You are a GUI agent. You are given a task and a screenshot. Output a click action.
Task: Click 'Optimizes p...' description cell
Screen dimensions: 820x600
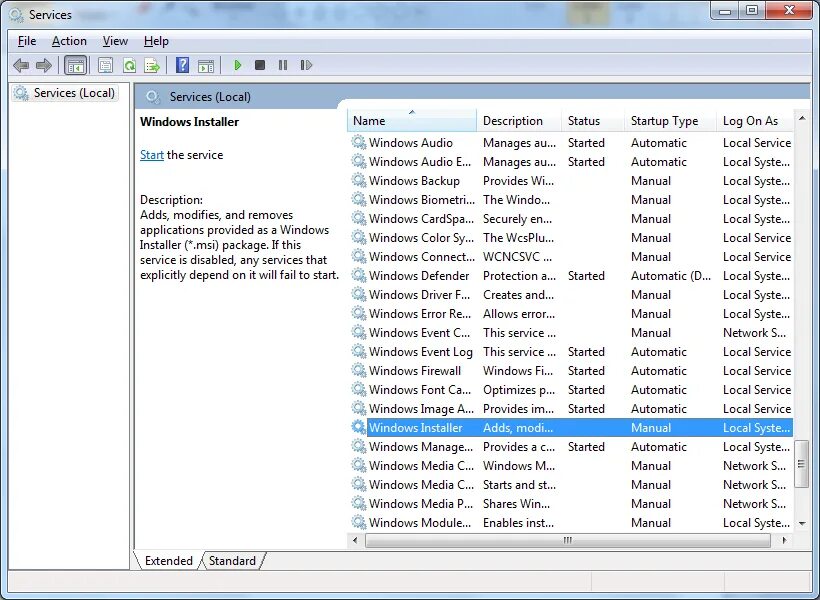(519, 389)
